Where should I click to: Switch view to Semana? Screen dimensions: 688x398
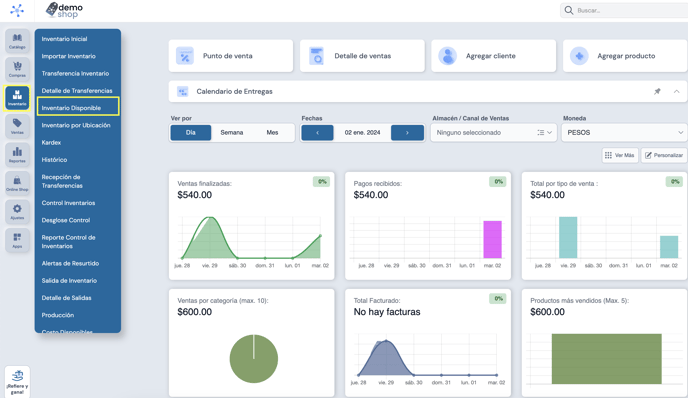232,133
